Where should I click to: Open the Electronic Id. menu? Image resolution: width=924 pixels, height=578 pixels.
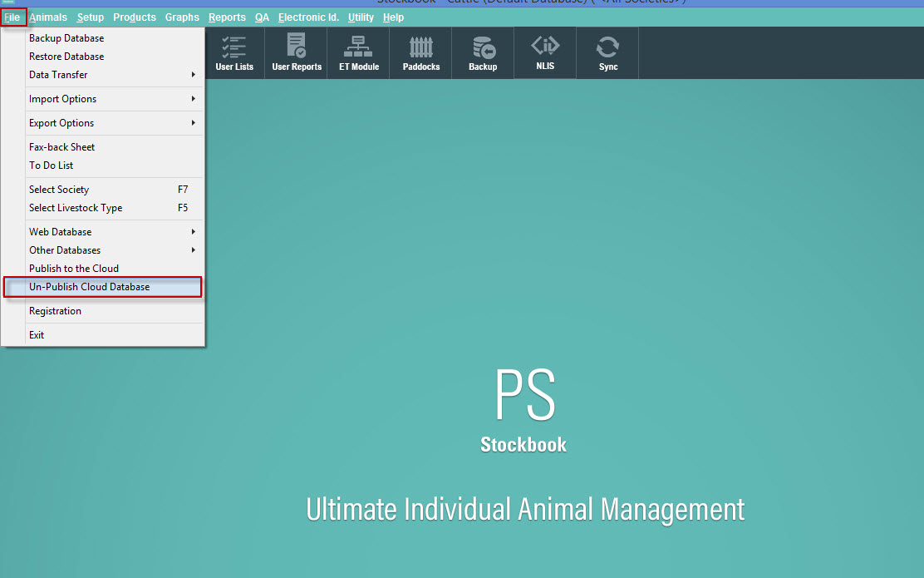click(309, 17)
